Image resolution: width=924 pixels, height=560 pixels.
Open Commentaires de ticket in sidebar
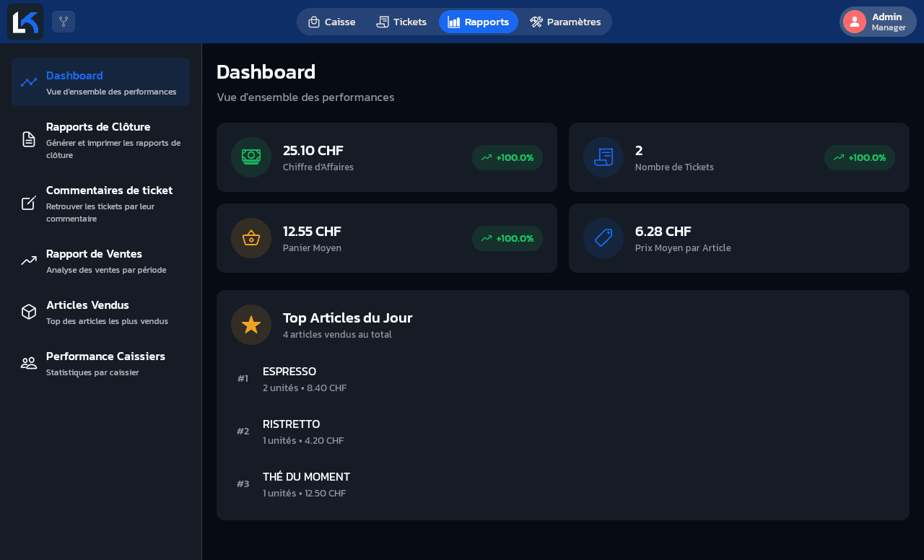pyautogui.click(x=101, y=204)
